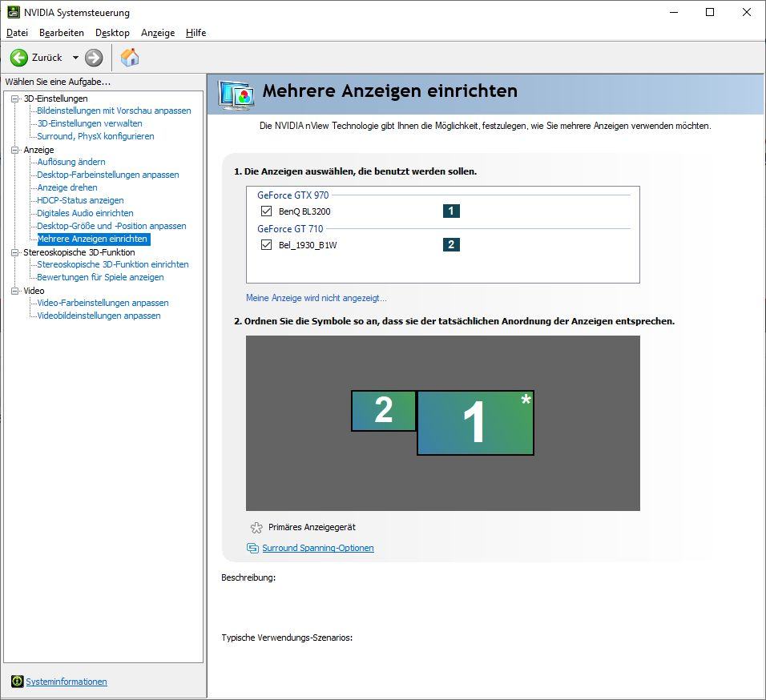766x700 pixels.
Task: Open the Bearbeiten menu
Action: click(x=62, y=33)
